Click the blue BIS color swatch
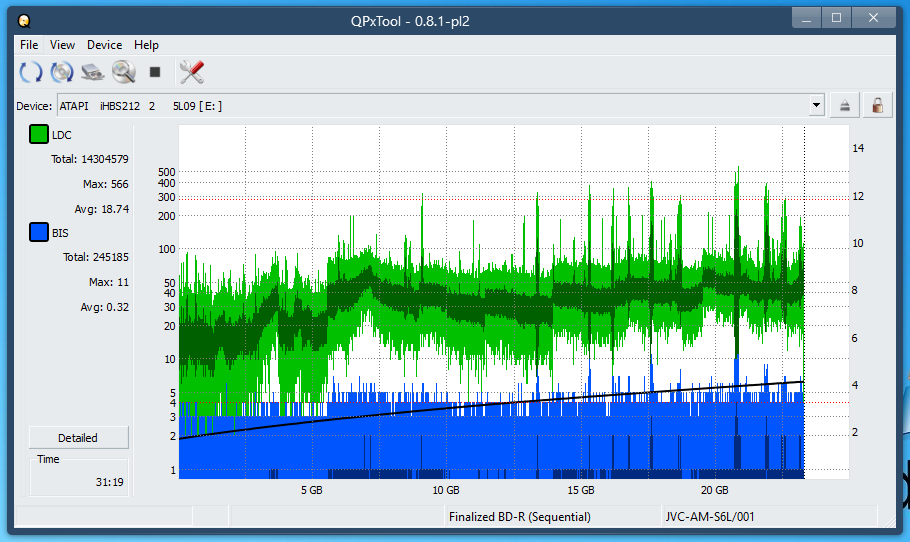Viewport: 910px width, 542px height. pos(39,233)
